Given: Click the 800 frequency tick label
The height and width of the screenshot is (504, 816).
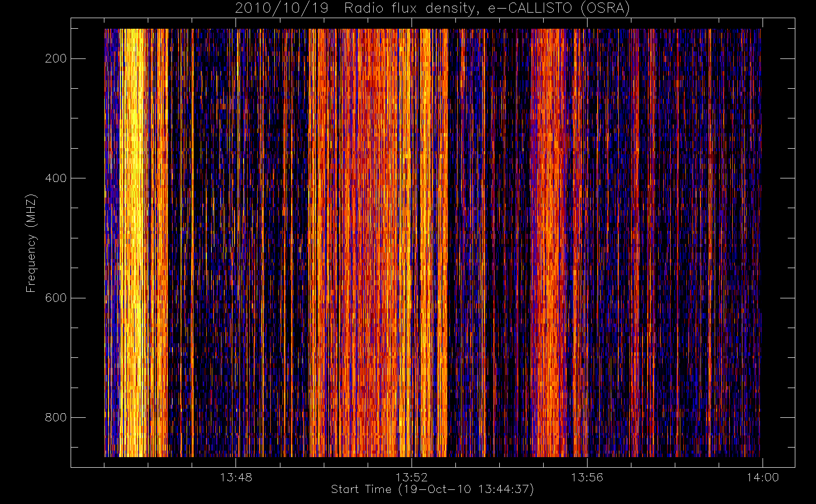Looking at the screenshot, I should (x=55, y=417).
